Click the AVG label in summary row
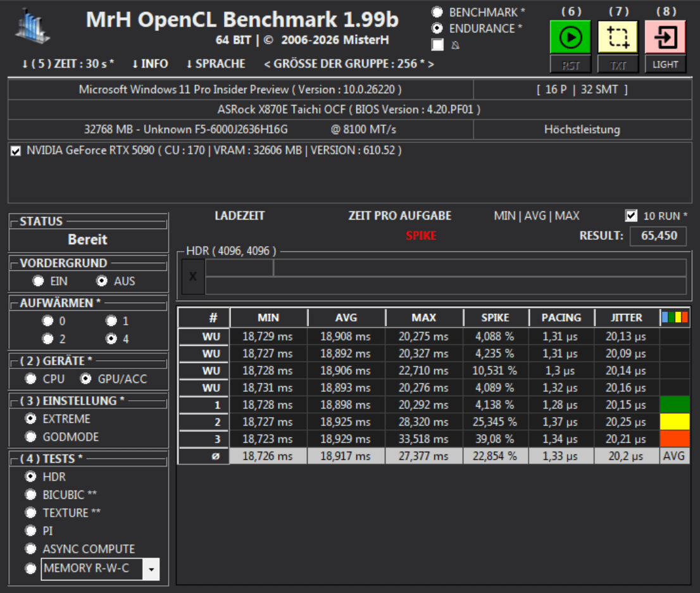Viewport: 700px width, 593px height. tap(675, 456)
